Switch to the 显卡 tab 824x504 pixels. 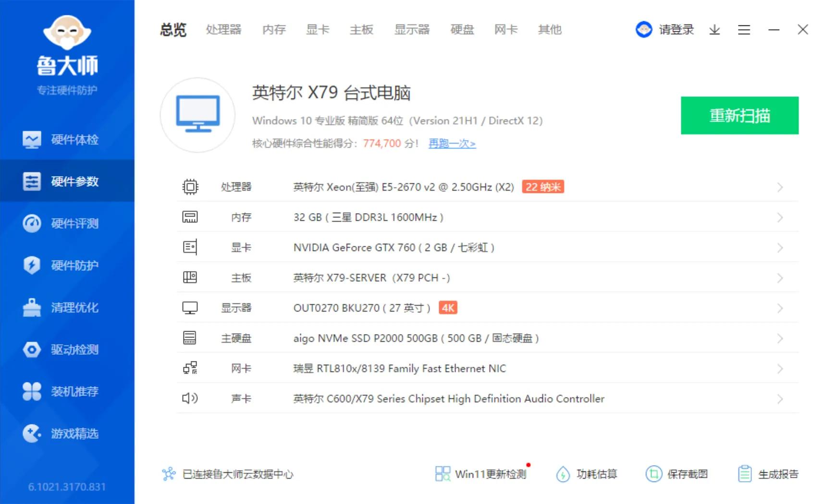(x=317, y=30)
